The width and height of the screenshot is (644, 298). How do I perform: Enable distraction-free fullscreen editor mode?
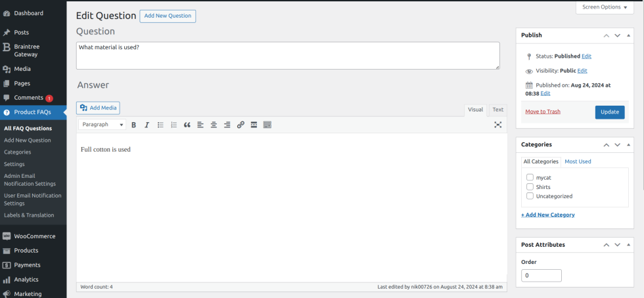click(498, 125)
